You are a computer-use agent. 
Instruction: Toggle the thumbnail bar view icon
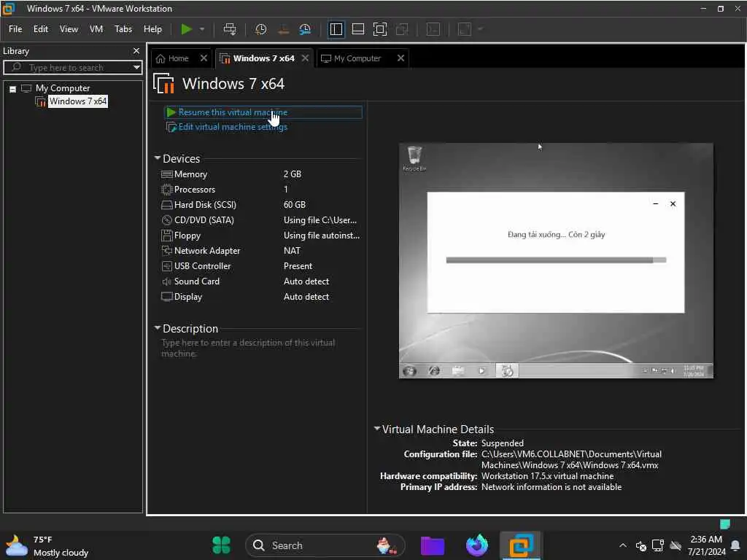(x=357, y=29)
